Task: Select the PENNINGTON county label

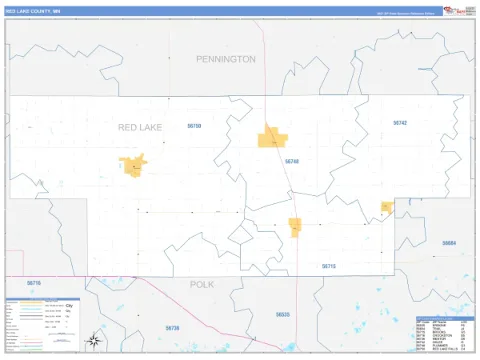Action: (226, 59)
